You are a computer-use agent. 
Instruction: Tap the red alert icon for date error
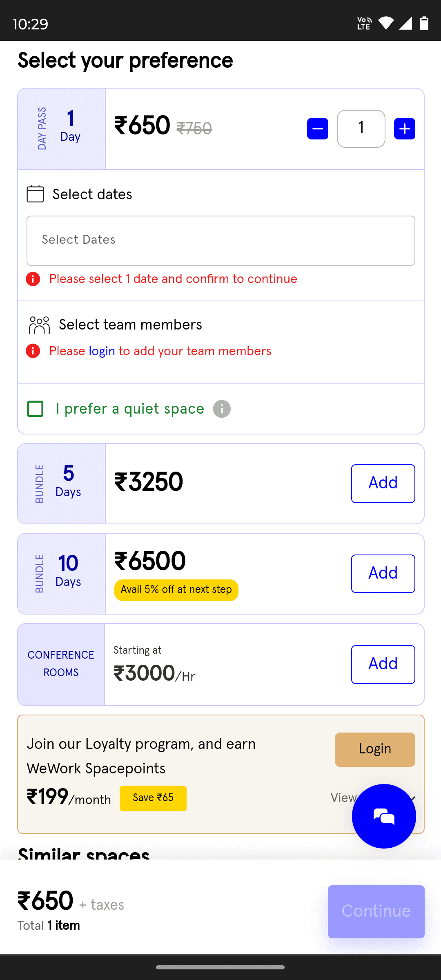pyautogui.click(x=33, y=279)
